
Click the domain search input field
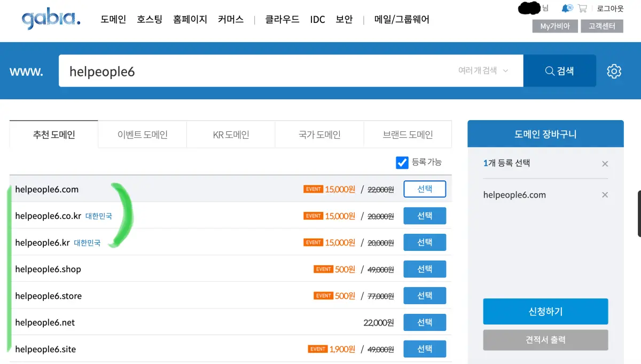click(291, 70)
